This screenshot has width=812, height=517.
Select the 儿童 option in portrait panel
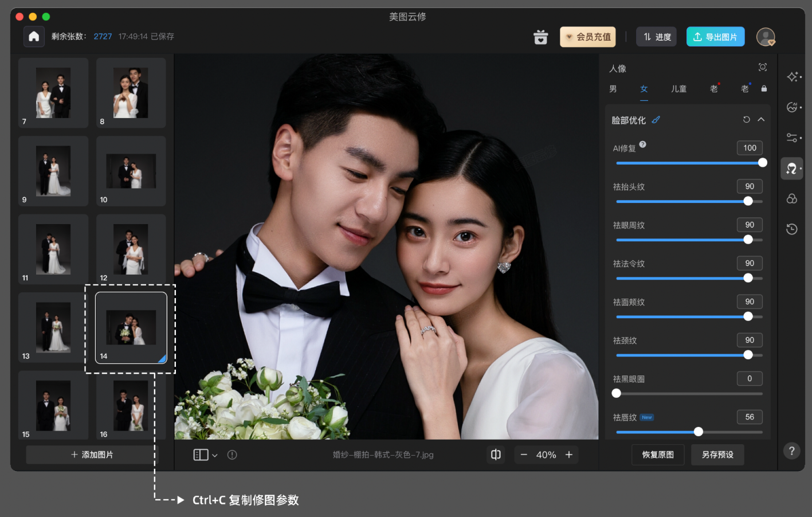(678, 89)
